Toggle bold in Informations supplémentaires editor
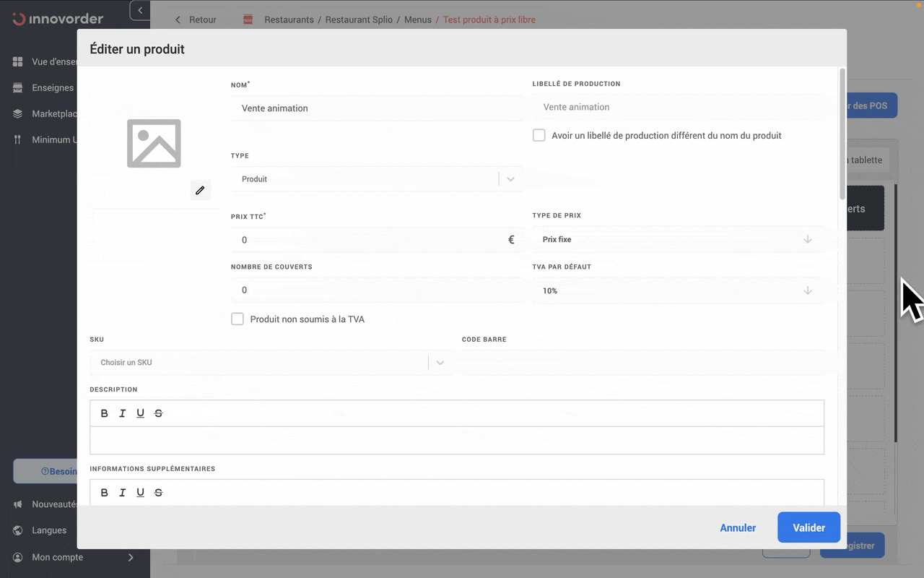This screenshot has width=924, height=578. (x=105, y=493)
